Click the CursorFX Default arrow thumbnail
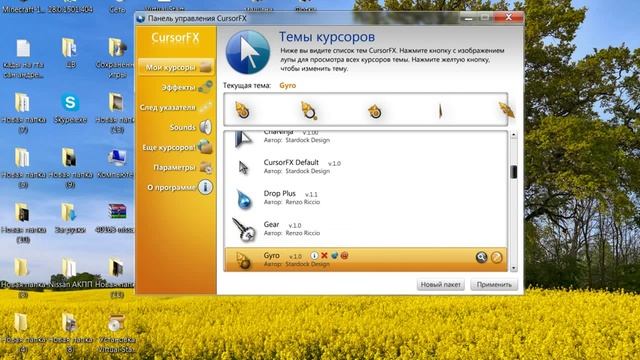This screenshot has height=360, width=640. click(x=243, y=167)
